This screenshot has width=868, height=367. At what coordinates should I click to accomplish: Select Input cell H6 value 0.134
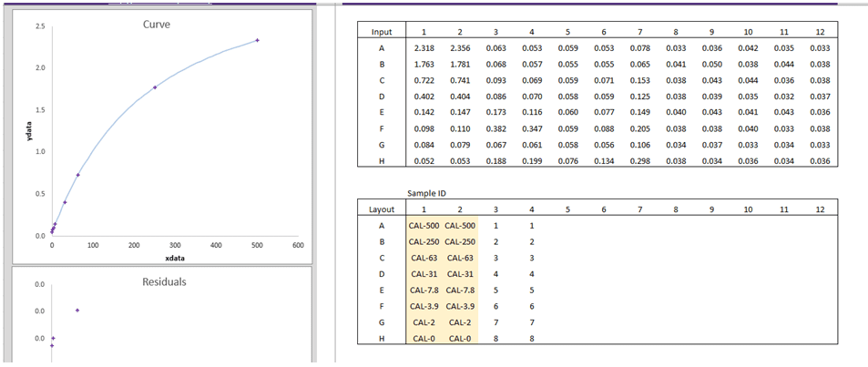(x=604, y=161)
